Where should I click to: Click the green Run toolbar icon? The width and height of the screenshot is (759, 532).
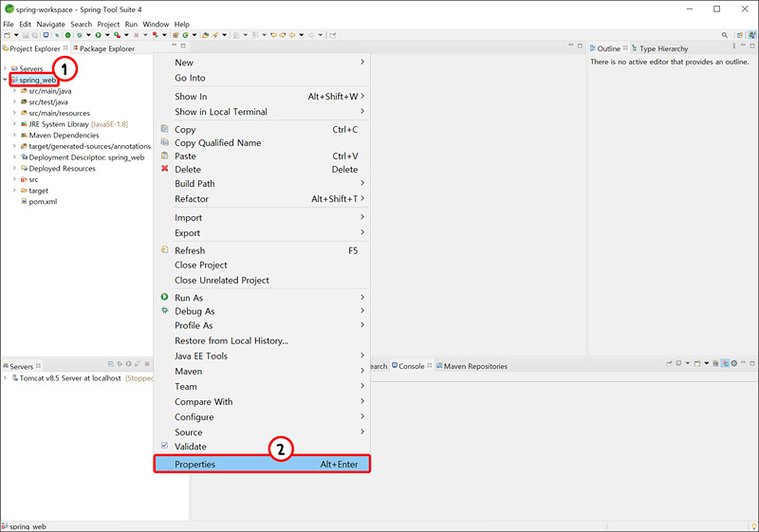[99, 35]
